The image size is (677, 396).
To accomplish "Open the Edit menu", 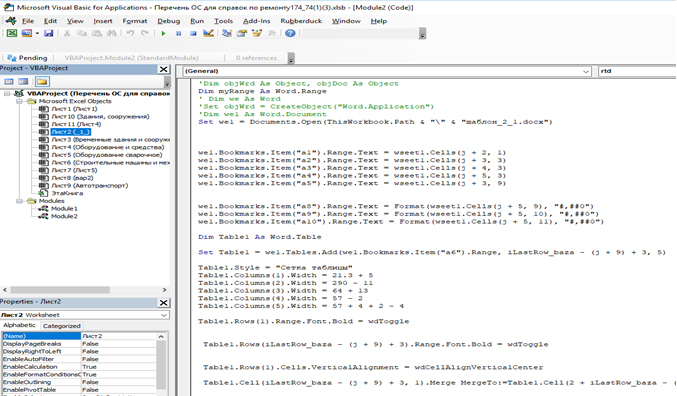I will tap(50, 21).
